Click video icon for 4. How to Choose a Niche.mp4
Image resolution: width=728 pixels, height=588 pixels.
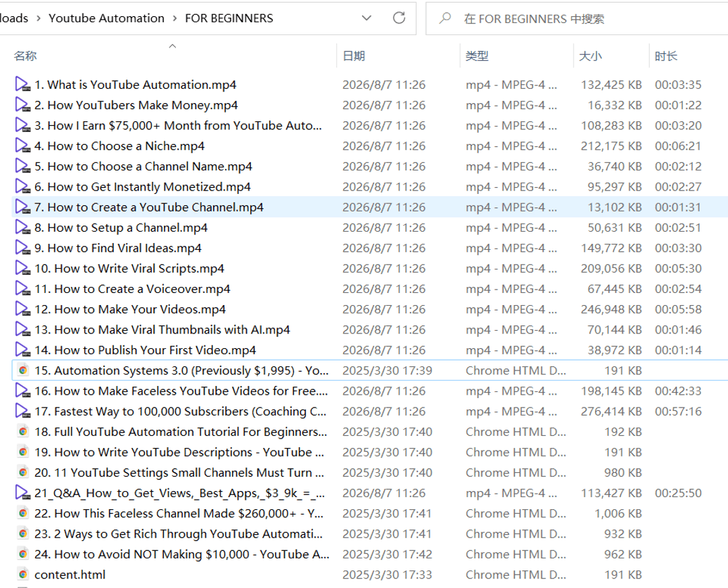[x=22, y=145]
